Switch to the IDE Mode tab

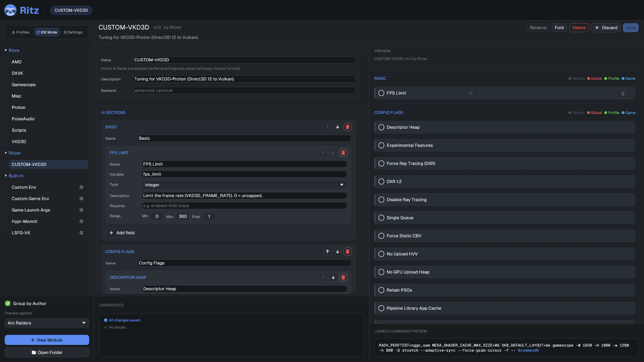pos(47,32)
